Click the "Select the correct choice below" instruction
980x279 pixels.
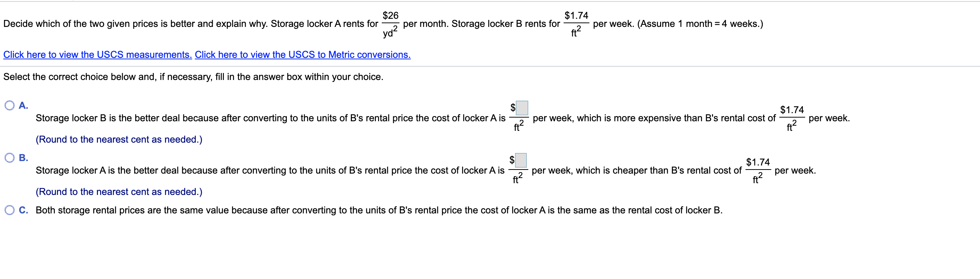193,77
